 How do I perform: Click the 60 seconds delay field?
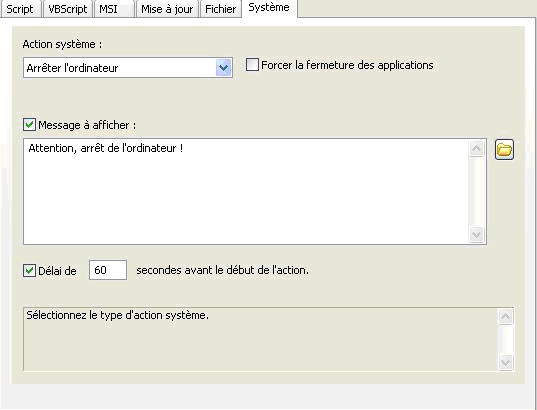click(108, 270)
